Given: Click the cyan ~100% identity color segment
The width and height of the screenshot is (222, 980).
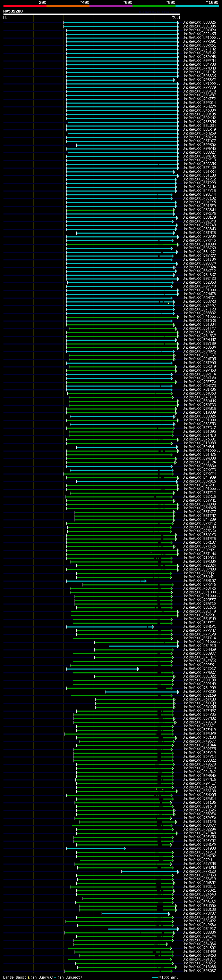Looking at the screenshot, I should coord(197,6).
